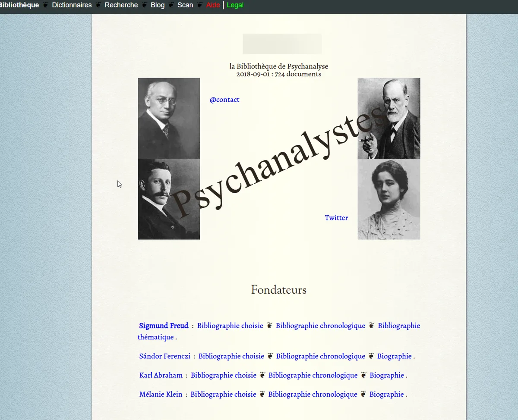Open the Twitter link
The width and height of the screenshot is (518, 420).
point(336,217)
